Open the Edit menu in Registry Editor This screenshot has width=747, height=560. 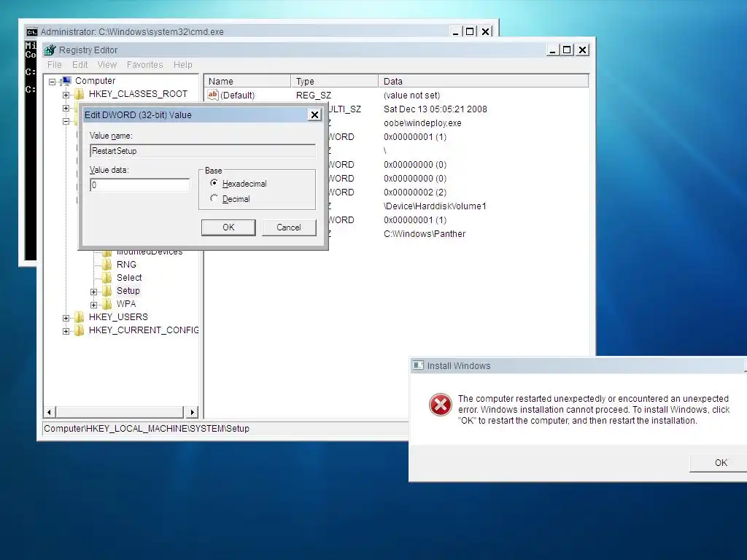(x=80, y=65)
